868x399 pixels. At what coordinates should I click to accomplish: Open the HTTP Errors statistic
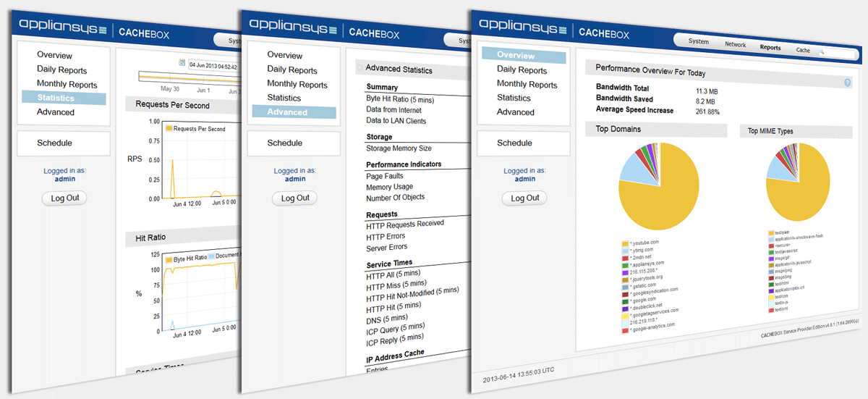[386, 236]
